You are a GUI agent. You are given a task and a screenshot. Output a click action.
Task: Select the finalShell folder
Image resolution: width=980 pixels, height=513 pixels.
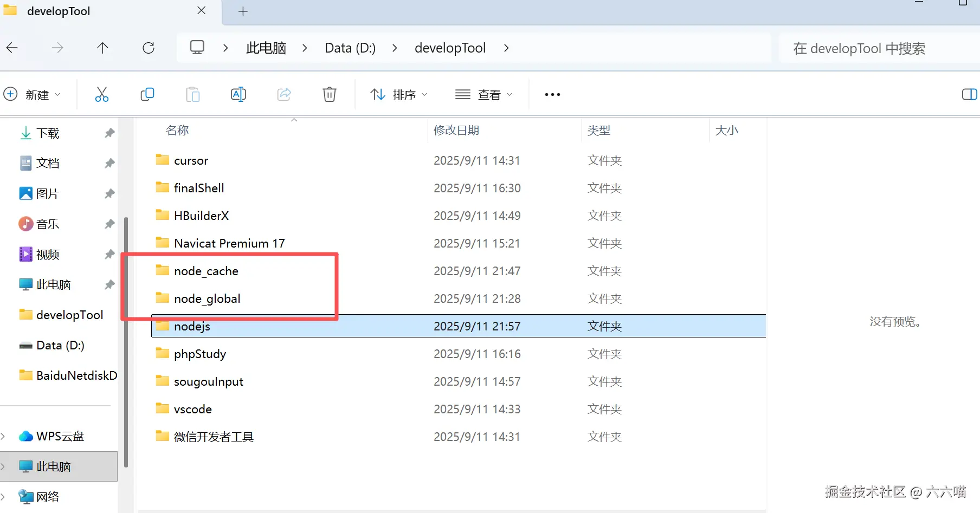[198, 188]
